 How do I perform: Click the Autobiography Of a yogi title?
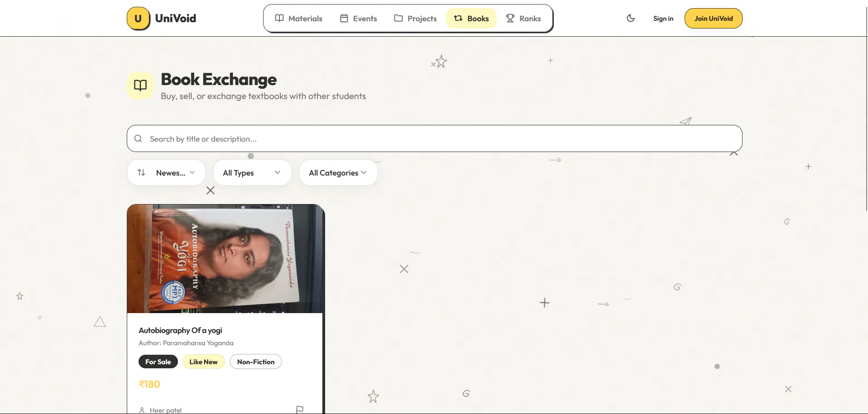click(180, 330)
